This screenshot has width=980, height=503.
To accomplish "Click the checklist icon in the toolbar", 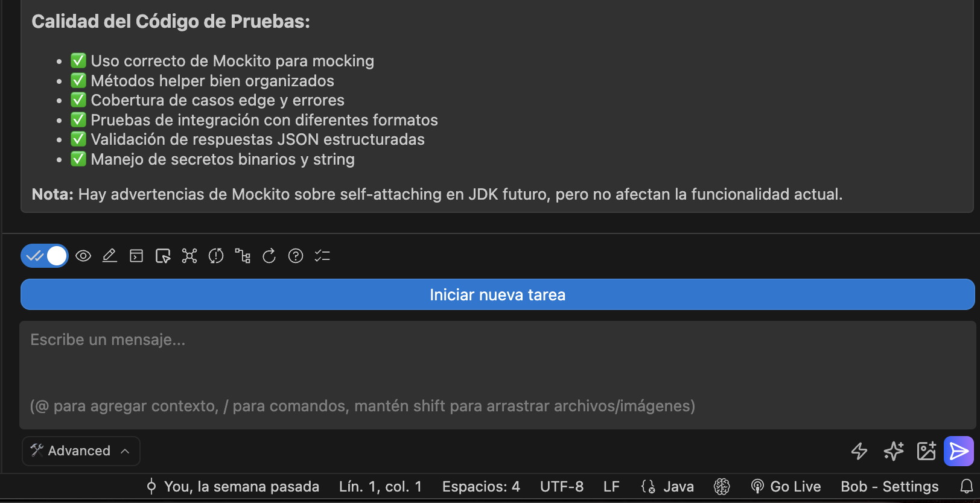I will pyautogui.click(x=322, y=256).
